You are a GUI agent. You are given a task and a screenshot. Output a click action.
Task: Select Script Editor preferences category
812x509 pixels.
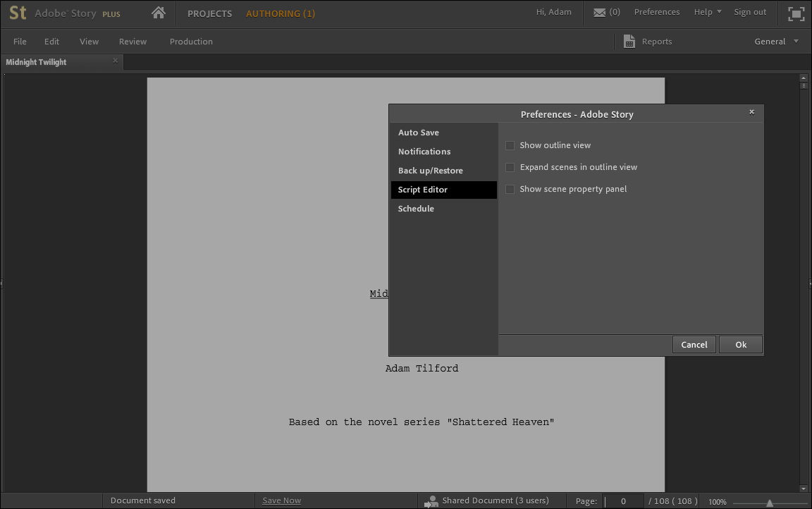click(x=444, y=190)
